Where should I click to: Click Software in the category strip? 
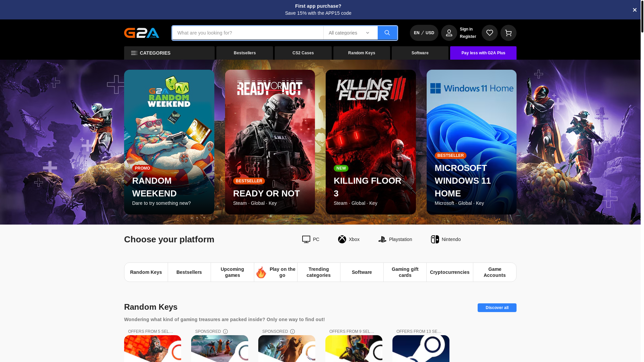[x=362, y=272]
